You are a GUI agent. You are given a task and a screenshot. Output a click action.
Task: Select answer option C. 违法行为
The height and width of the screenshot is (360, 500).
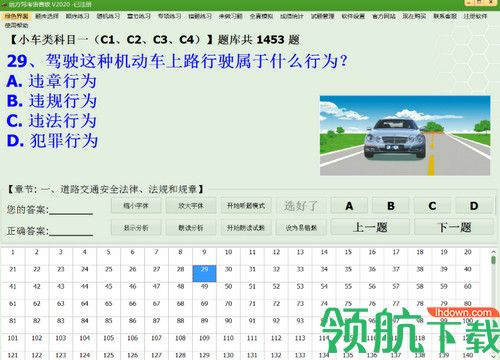[x=52, y=120]
